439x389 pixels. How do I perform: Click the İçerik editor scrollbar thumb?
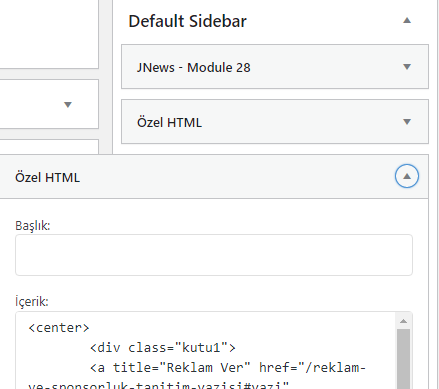tap(403, 359)
